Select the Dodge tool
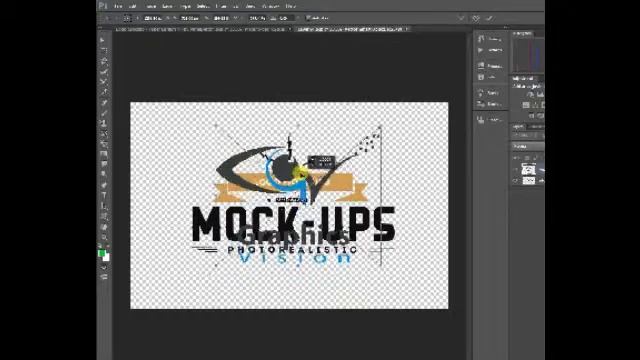The height and width of the screenshot is (360, 640). click(x=104, y=174)
